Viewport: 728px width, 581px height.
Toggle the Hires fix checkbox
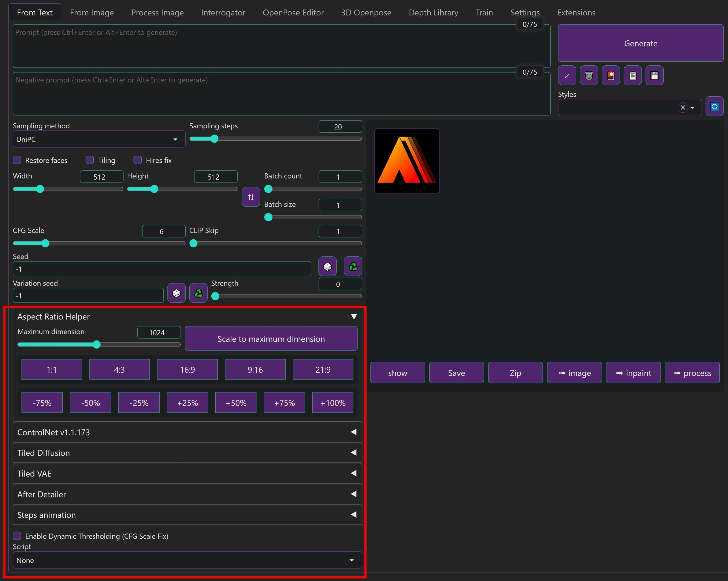pyautogui.click(x=138, y=160)
